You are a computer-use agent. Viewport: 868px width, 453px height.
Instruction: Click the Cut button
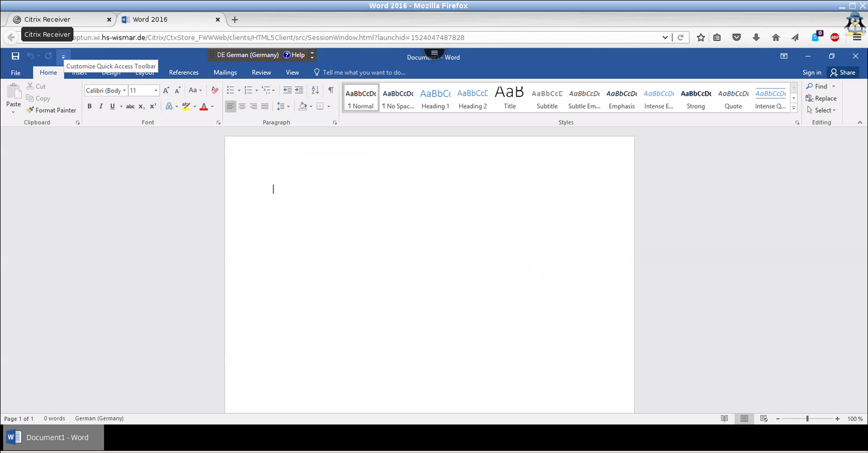(36, 86)
